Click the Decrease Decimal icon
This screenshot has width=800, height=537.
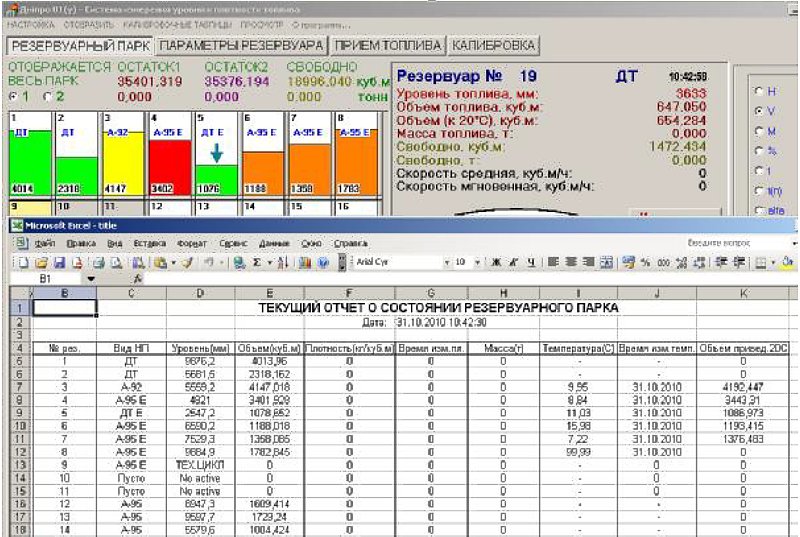[x=699, y=262]
